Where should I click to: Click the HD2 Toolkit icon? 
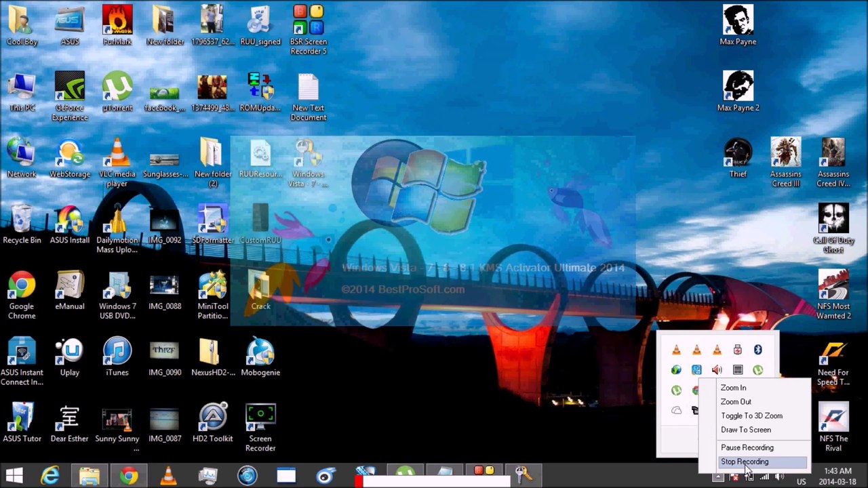click(x=212, y=422)
